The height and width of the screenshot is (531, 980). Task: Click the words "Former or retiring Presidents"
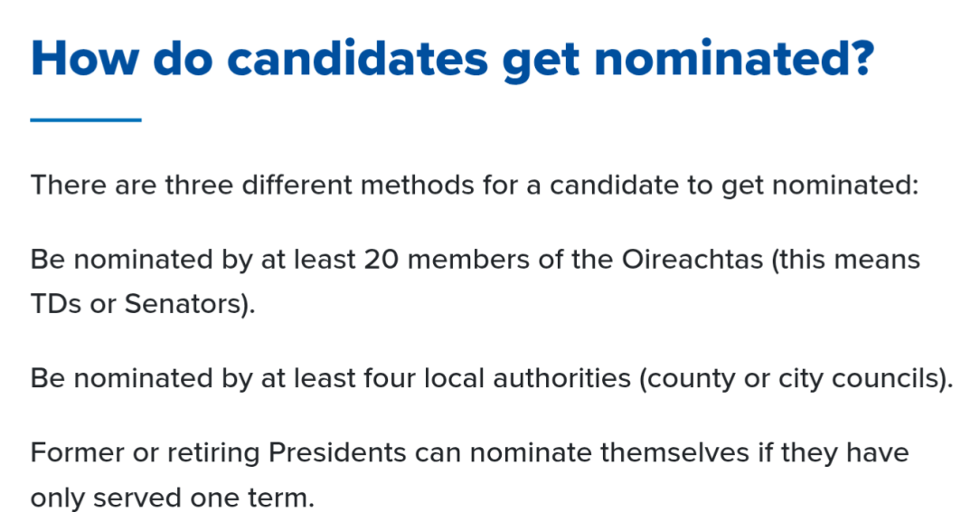tap(218, 453)
